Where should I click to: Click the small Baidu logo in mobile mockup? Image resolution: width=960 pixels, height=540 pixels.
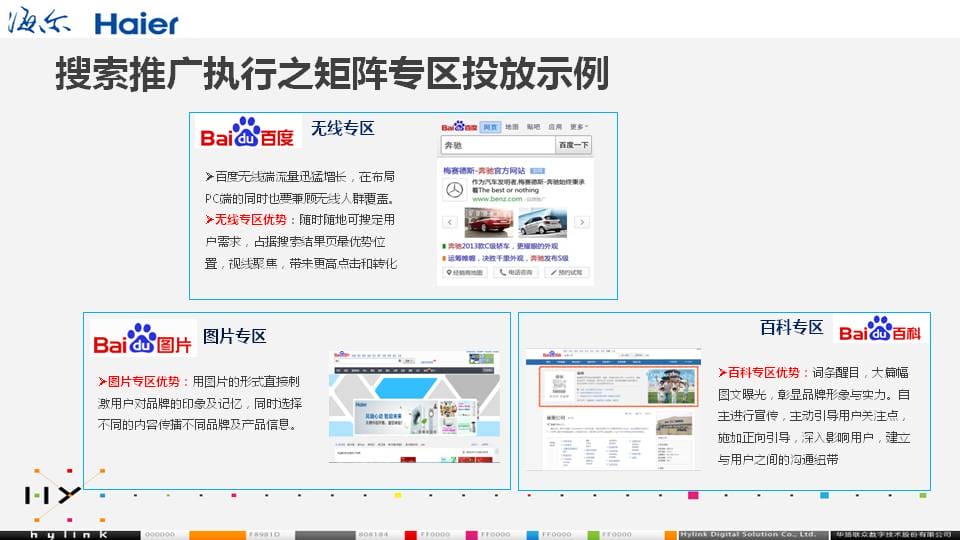coord(459,127)
